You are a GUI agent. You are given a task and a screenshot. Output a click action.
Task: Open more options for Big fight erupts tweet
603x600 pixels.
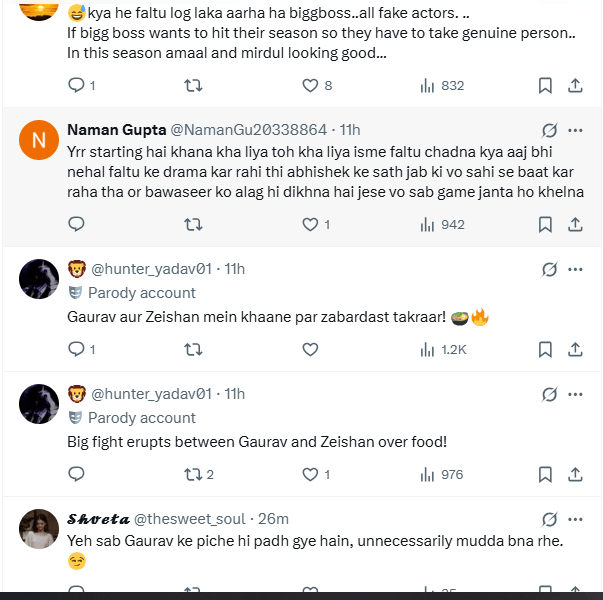576,393
